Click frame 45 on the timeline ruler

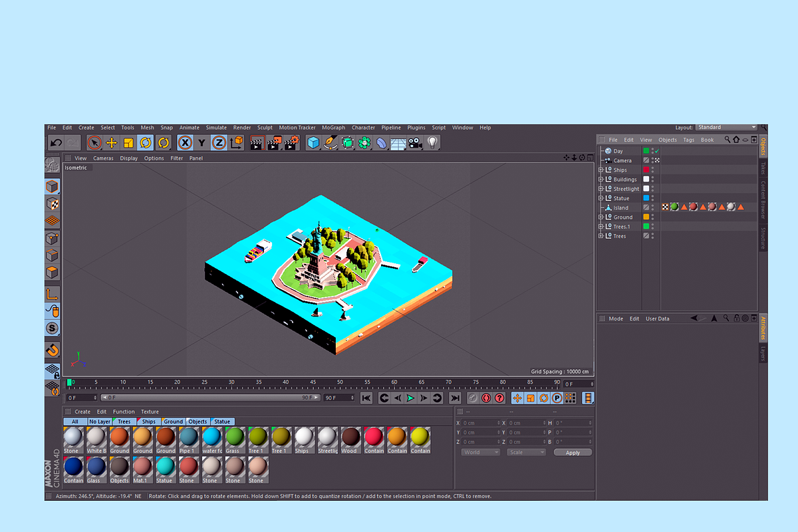(x=313, y=382)
